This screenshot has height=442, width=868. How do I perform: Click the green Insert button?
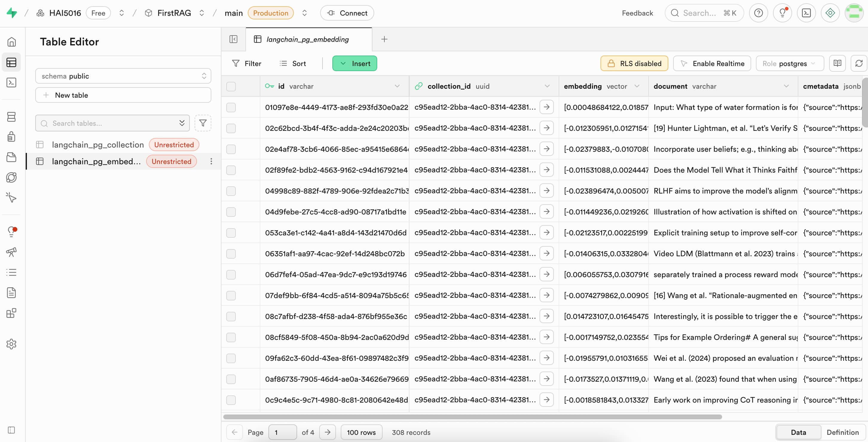[x=354, y=63]
